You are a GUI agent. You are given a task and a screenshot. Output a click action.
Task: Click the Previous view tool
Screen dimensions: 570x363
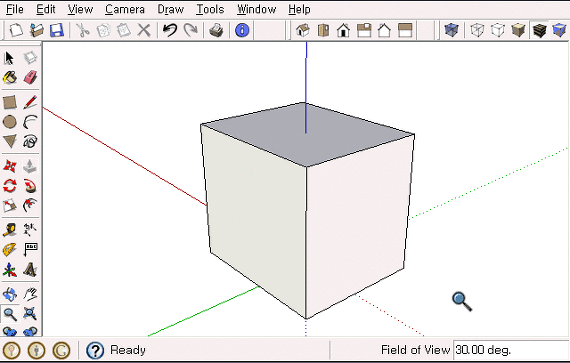(x=9, y=331)
